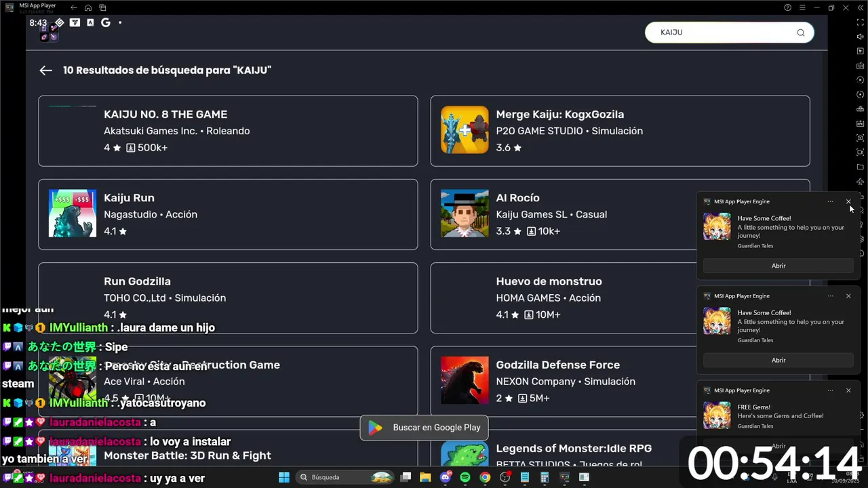Click the airplane mode icon in sidebar
Viewport: 868px width, 488px height.
coord(861,182)
